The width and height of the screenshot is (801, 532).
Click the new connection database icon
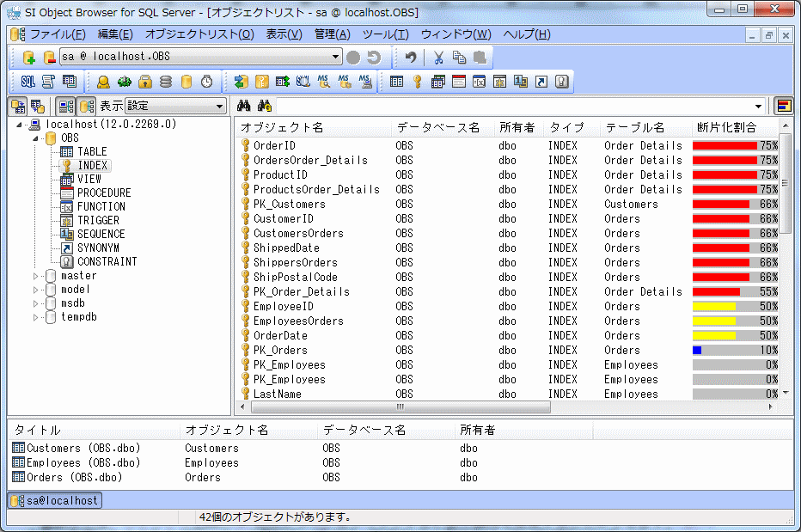click(x=28, y=58)
